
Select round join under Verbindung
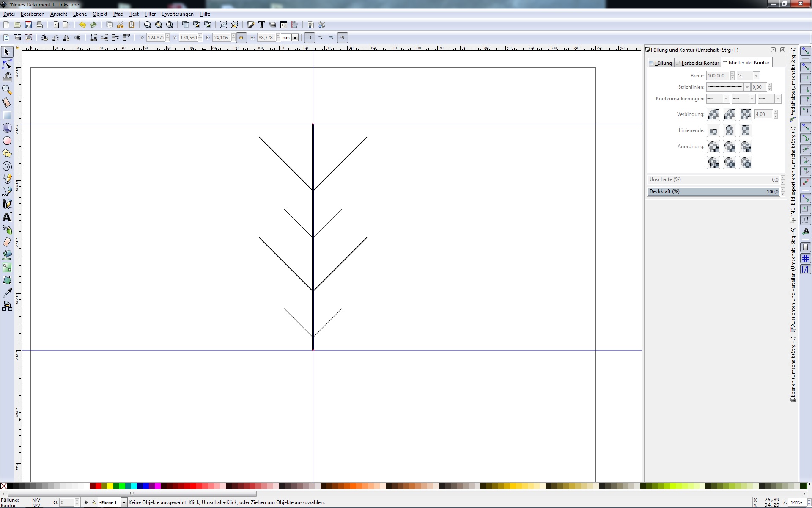click(713, 114)
